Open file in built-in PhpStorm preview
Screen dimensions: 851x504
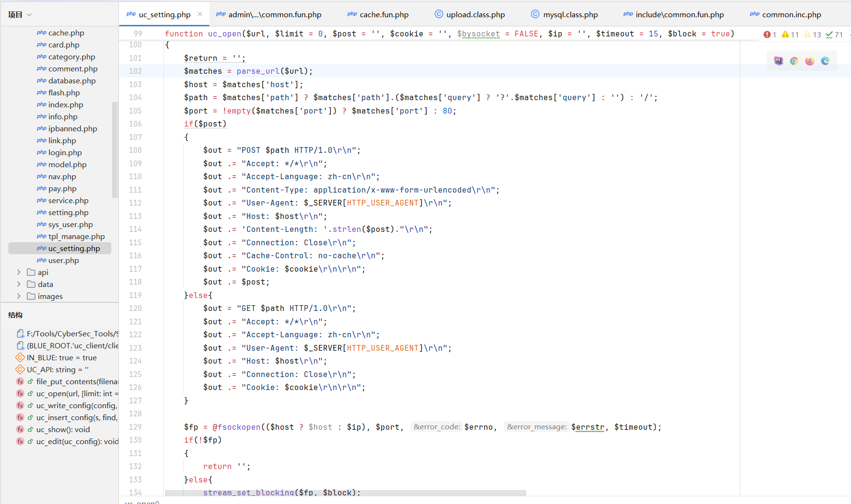point(778,61)
